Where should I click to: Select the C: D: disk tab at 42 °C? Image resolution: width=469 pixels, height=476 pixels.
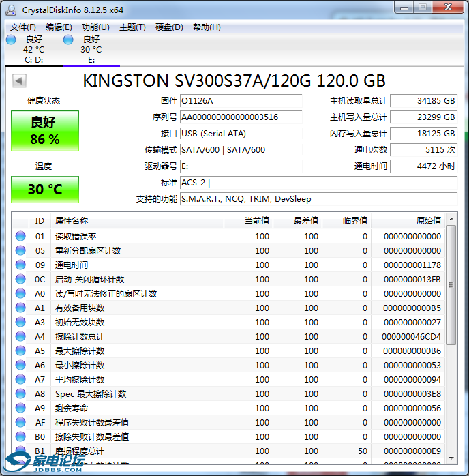click(x=33, y=50)
